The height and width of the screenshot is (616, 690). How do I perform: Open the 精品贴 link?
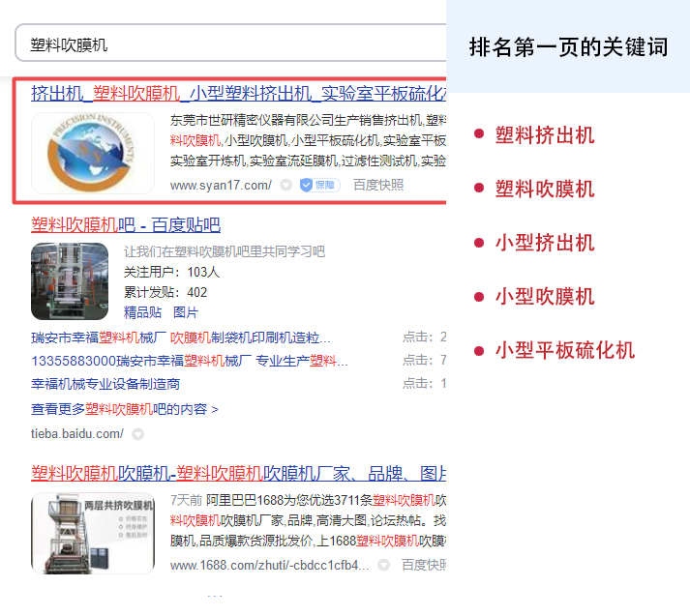pos(142,312)
